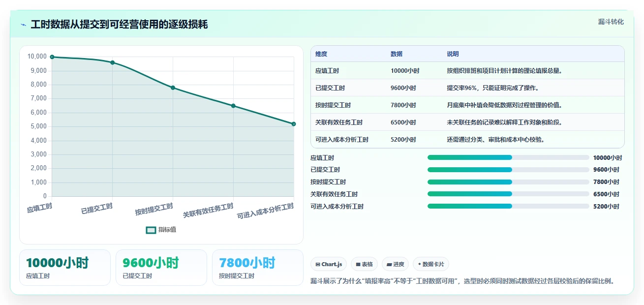Click the 未关联任务 description cell
644x305 pixels.
tap(504, 122)
